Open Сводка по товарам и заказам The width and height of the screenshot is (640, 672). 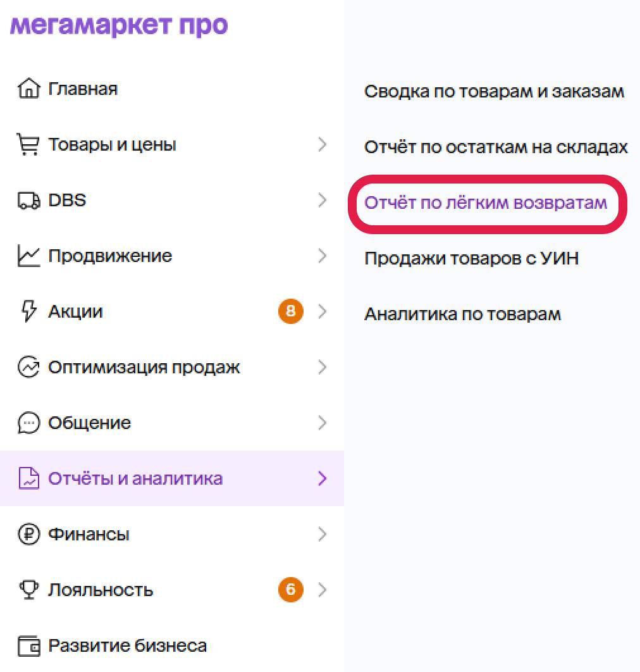pyautogui.click(x=495, y=91)
